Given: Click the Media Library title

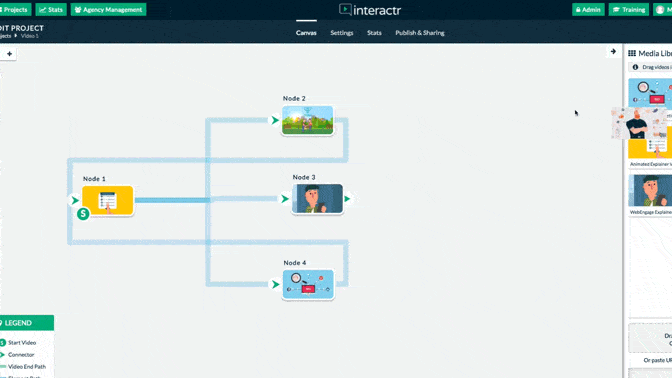Looking at the screenshot, I should [655, 53].
